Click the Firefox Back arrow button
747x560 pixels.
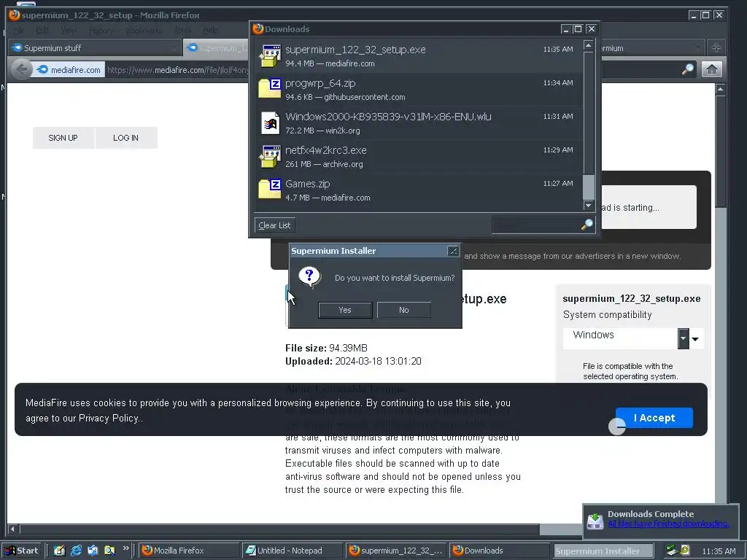click(x=21, y=69)
